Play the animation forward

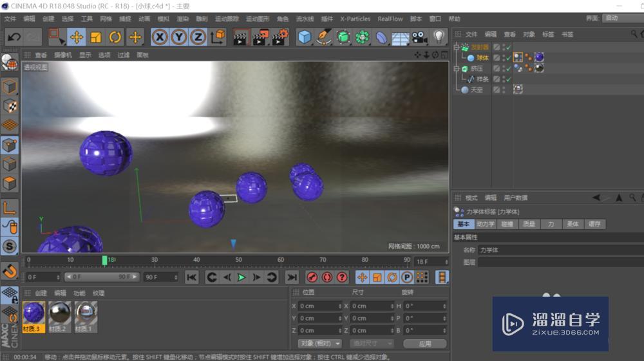coord(241,277)
